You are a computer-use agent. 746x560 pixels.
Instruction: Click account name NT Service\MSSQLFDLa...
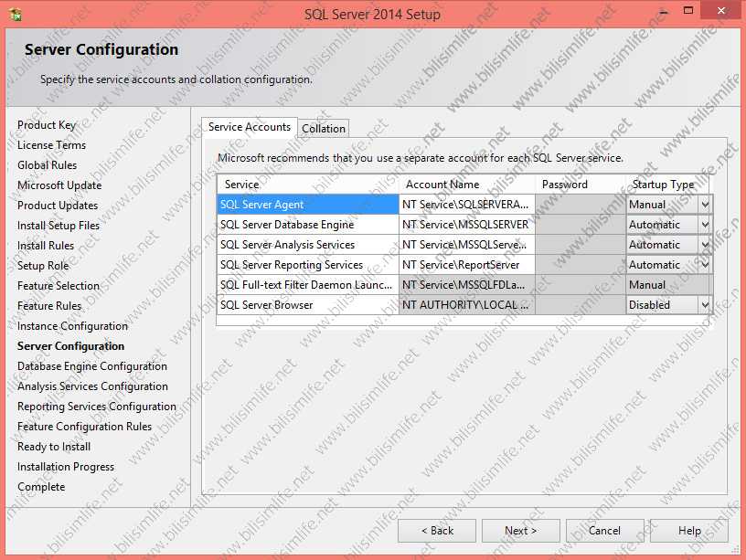point(467,285)
